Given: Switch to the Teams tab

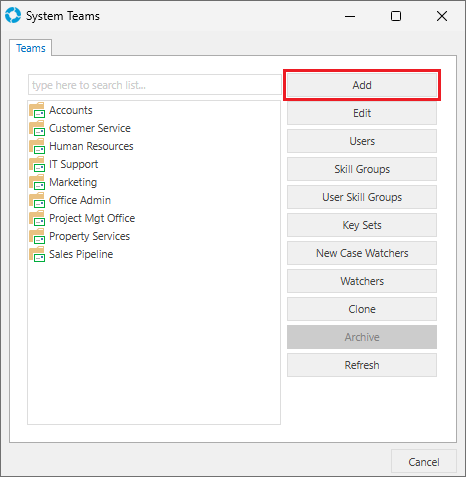Looking at the screenshot, I should point(31,48).
